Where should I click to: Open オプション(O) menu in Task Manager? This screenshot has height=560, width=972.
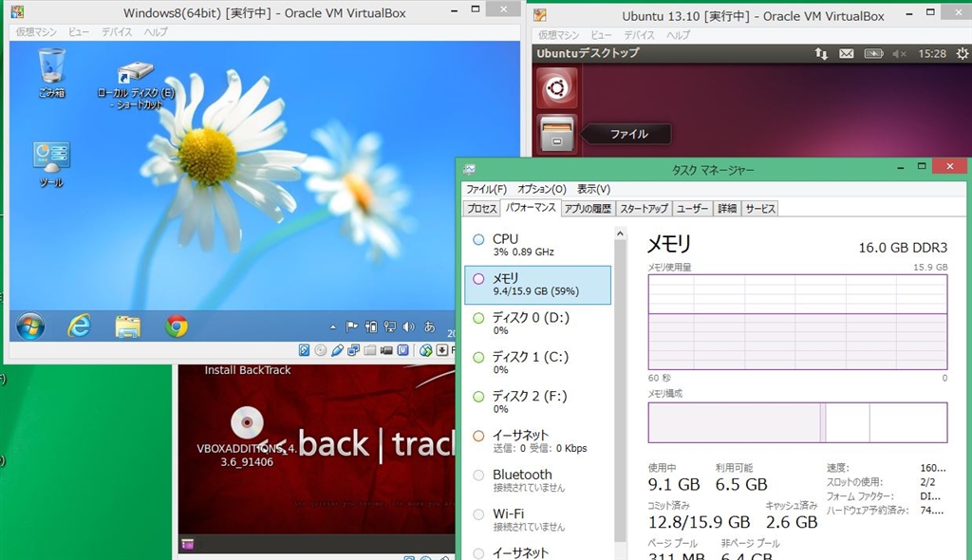click(542, 189)
